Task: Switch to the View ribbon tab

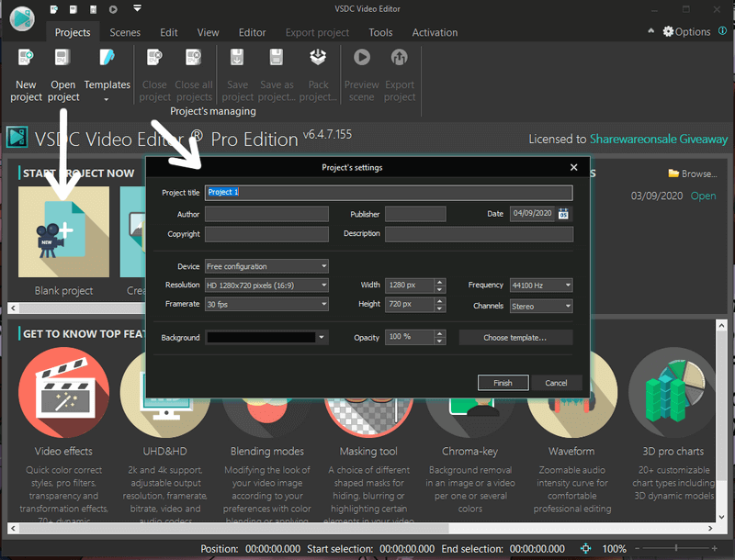Action: [208, 32]
